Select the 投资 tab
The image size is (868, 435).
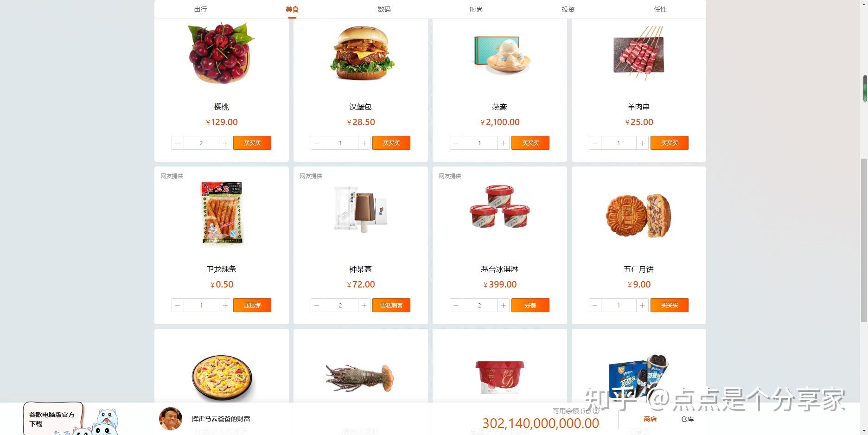568,9
